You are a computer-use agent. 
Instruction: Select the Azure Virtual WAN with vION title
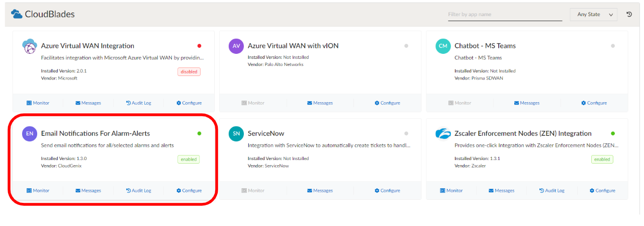293,46
